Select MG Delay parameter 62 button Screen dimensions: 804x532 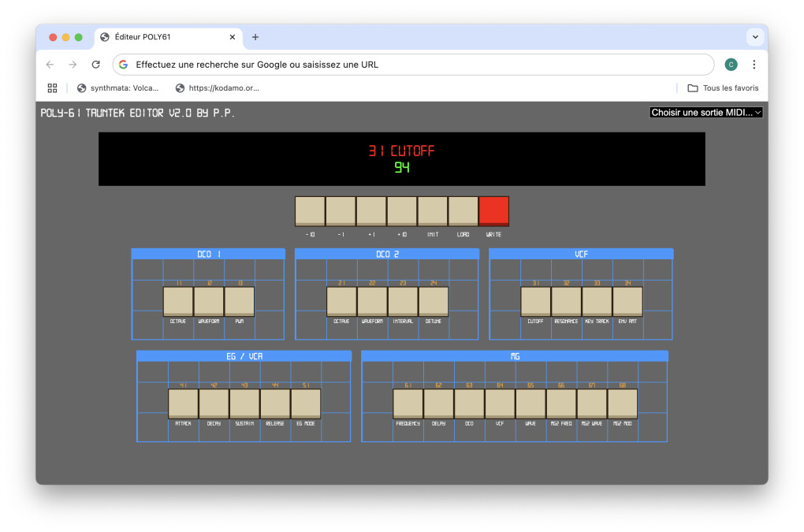tap(438, 404)
